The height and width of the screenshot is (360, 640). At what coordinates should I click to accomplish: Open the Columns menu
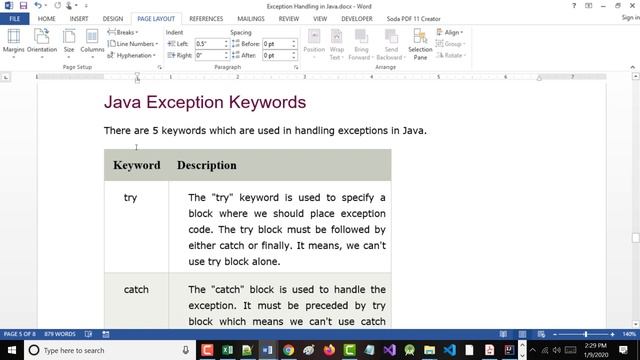(92, 43)
